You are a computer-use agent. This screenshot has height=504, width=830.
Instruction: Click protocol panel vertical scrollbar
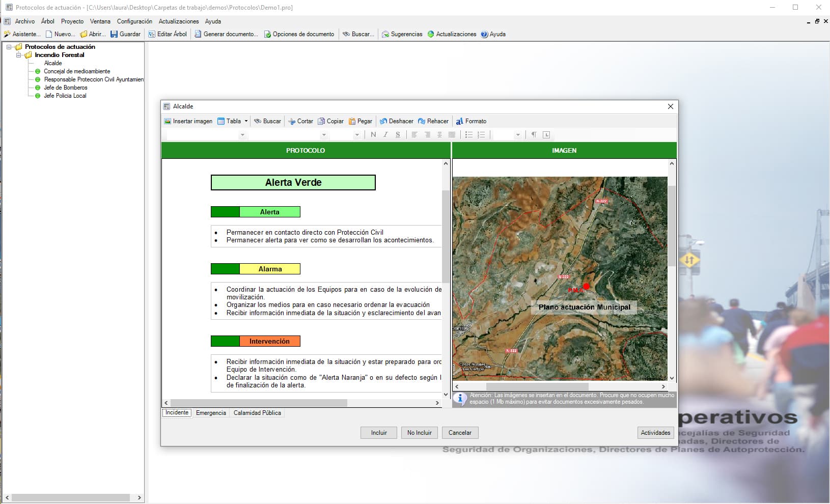pyautogui.click(x=446, y=237)
